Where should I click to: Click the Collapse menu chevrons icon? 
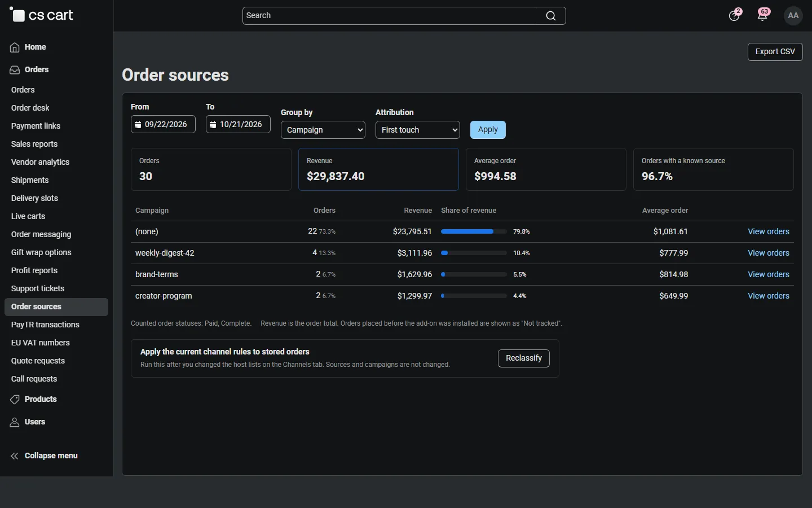[x=15, y=456]
